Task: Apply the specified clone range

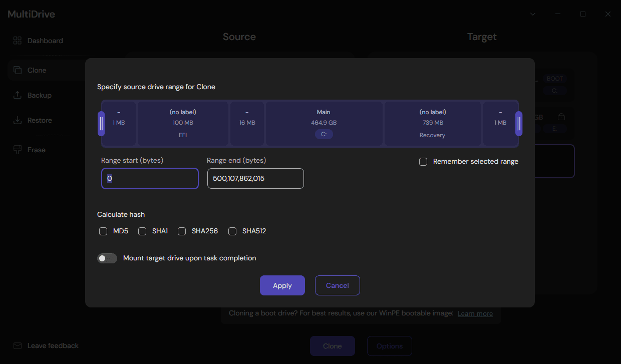Action: point(282,285)
